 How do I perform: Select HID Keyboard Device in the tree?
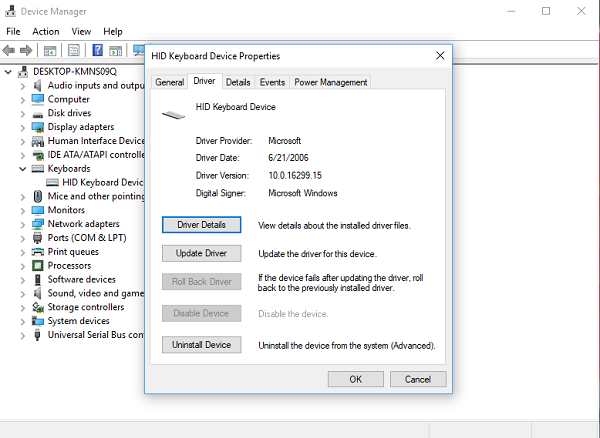[x=102, y=183]
